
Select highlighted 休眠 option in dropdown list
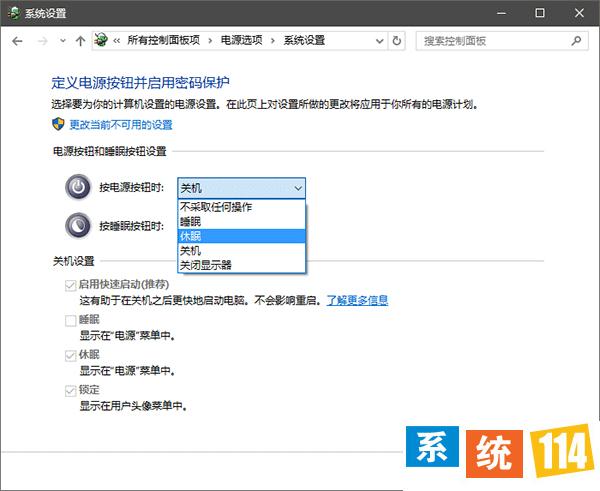pyautogui.click(x=241, y=236)
